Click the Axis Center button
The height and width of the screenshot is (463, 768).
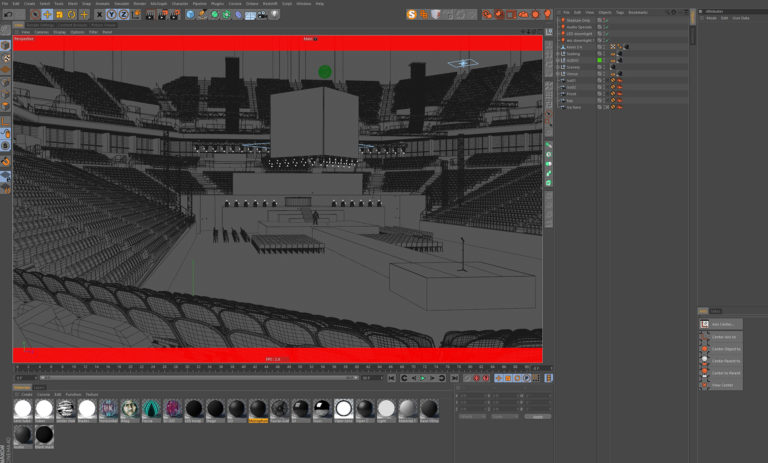pyautogui.click(x=720, y=324)
